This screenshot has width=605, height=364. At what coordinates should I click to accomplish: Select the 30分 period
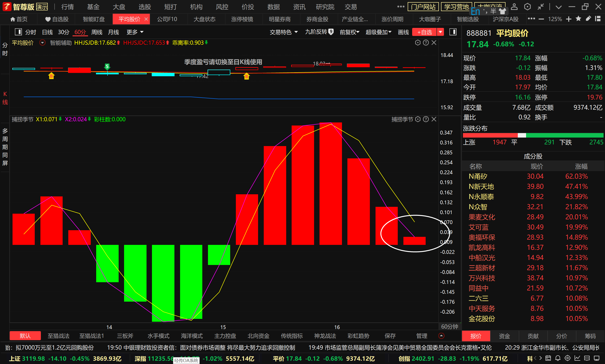(x=64, y=32)
